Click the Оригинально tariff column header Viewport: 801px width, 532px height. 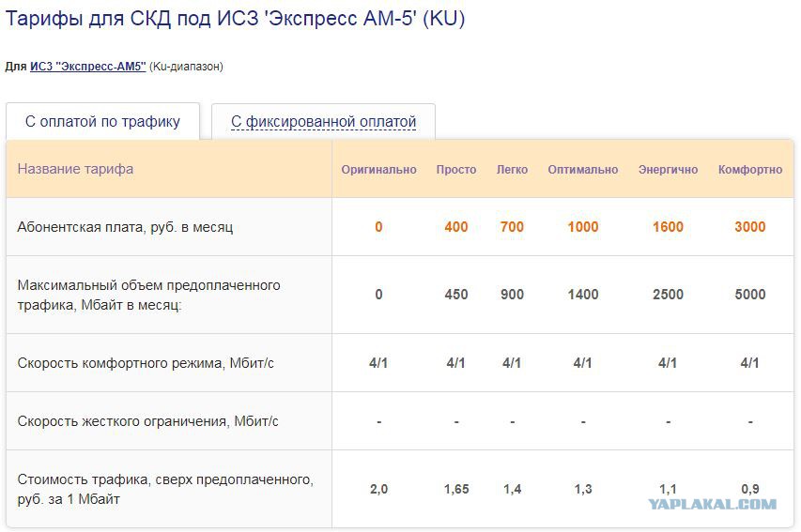(379, 170)
